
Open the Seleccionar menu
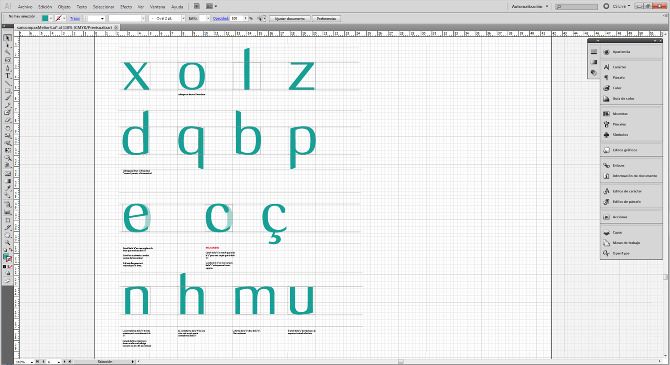[x=103, y=7]
